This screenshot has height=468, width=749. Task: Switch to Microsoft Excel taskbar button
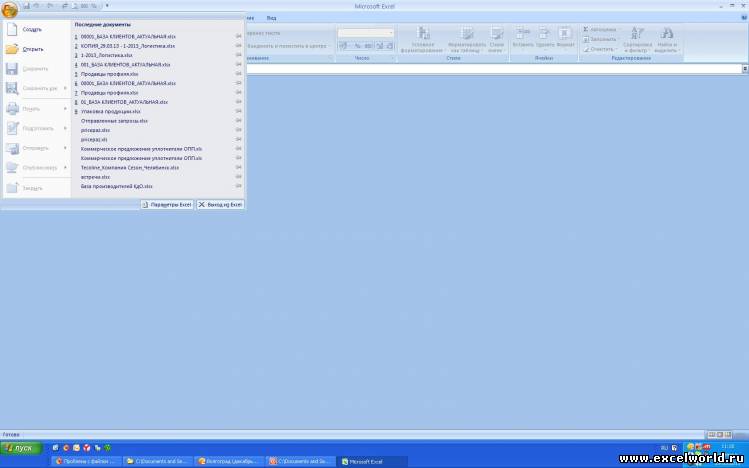[x=373, y=461]
